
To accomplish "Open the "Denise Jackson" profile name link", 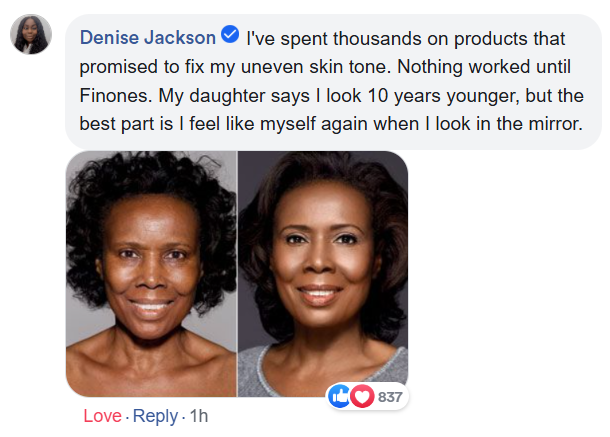I will [x=147, y=37].
